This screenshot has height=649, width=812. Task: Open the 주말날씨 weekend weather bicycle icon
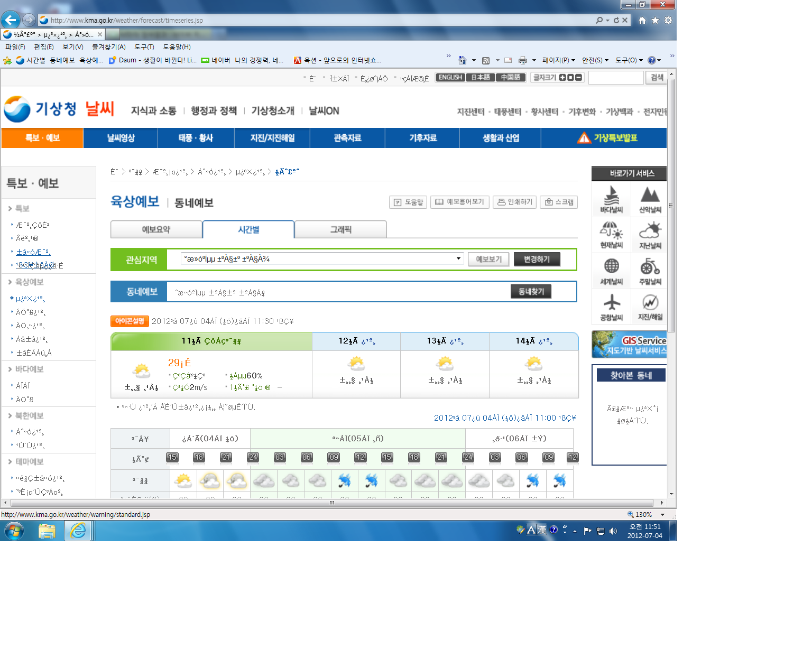tap(650, 271)
